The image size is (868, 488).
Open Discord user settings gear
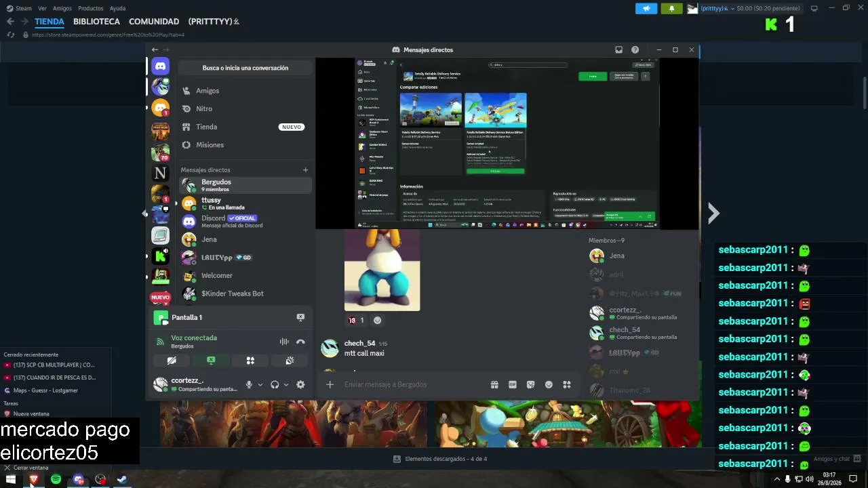click(x=300, y=384)
